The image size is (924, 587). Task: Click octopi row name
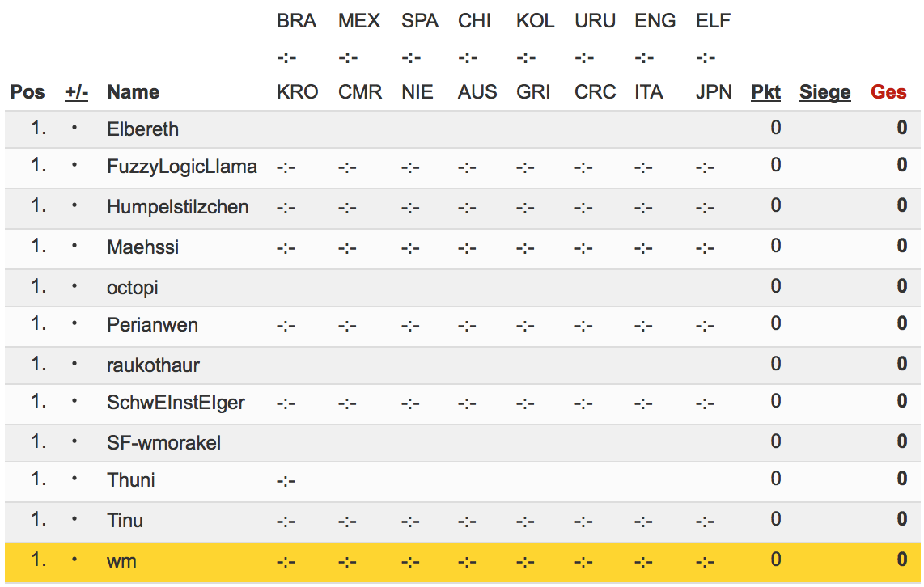tap(132, 287)
